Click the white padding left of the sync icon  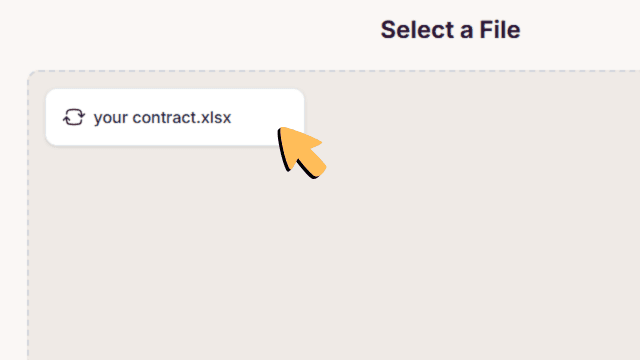(54, 118)
